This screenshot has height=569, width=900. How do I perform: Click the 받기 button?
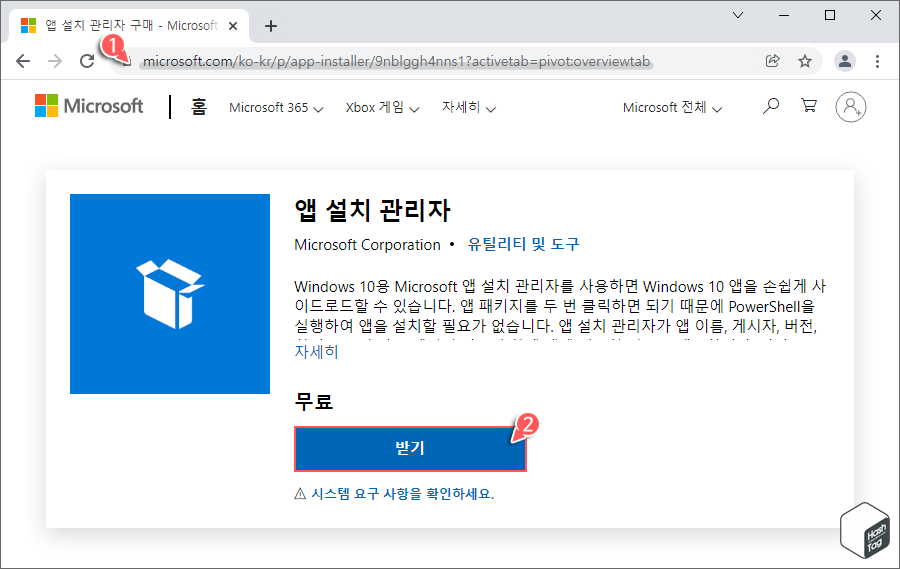[x=410, y=448]
